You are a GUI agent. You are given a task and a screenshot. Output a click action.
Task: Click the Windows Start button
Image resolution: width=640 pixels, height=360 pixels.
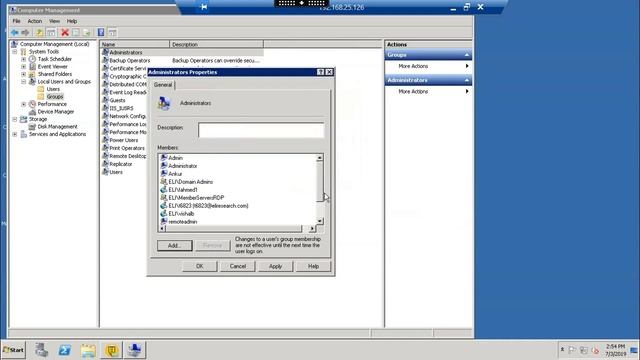pyautogui.click(x=13, y=350)
